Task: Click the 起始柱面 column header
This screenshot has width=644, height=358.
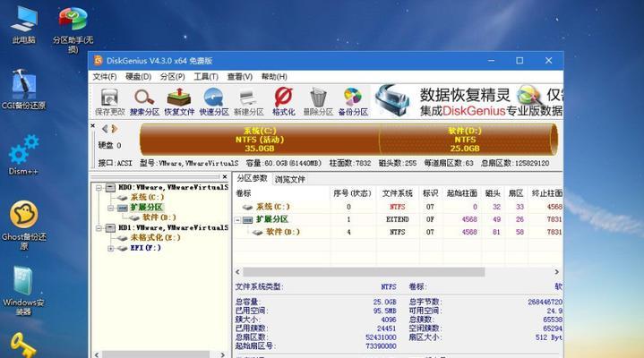Action: point(461,193)
